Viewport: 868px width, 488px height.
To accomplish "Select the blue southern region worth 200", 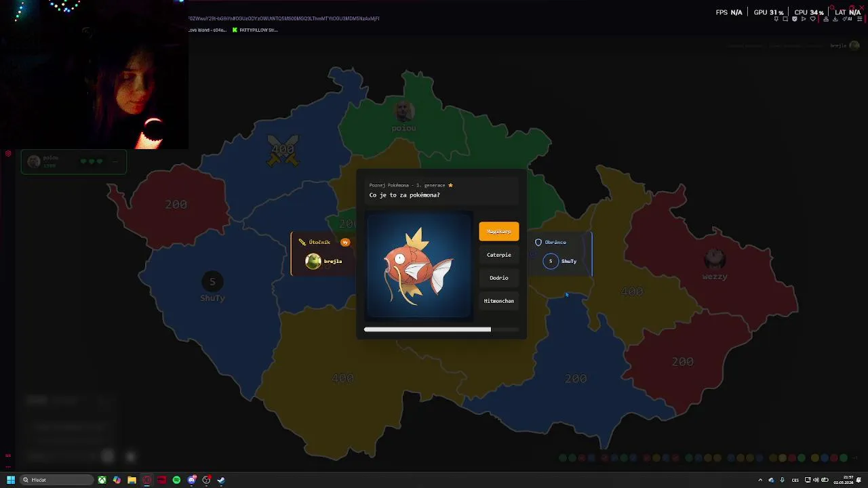I will 576,379.
